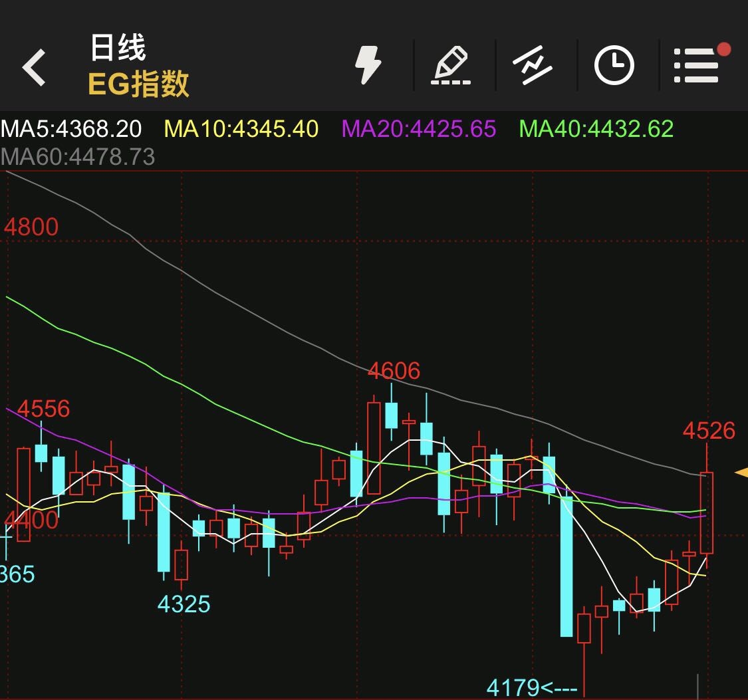Tap the EG指数 title
The image size is (748, 700).
click(139, 84)
